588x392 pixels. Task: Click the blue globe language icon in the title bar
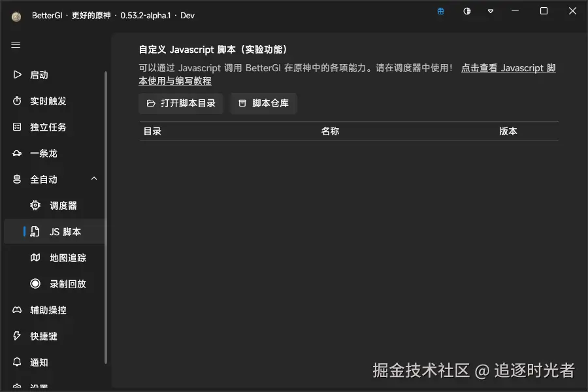pos(440,11)
